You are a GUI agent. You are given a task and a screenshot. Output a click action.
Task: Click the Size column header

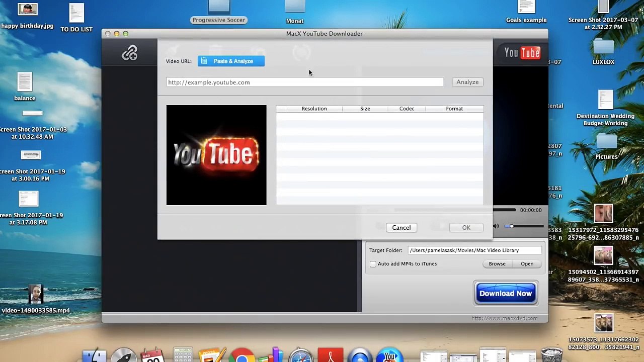[365, 109]
